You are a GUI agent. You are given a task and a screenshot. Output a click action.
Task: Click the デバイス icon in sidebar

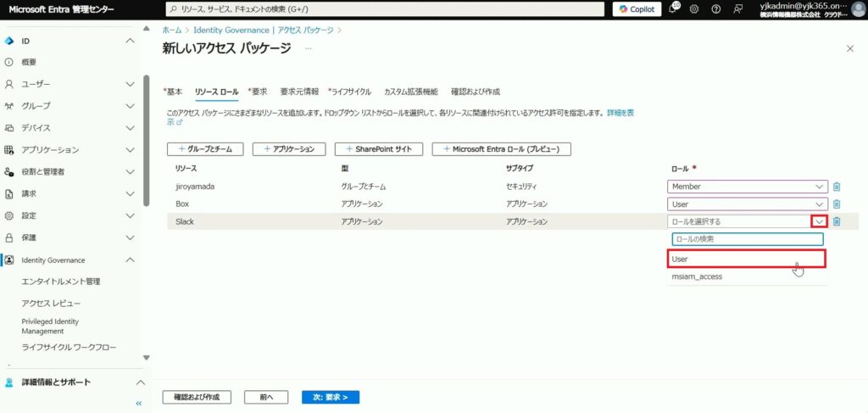(x=8, y=128)
